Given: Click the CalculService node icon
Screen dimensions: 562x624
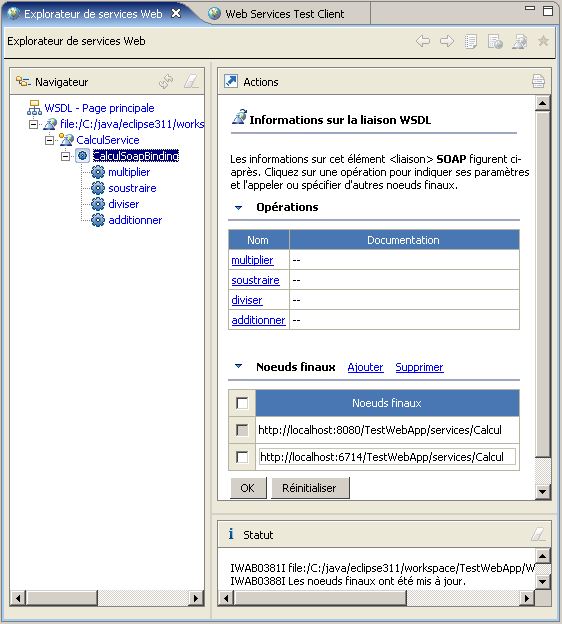Looking at the screenshot, I should tap(66, 140).
